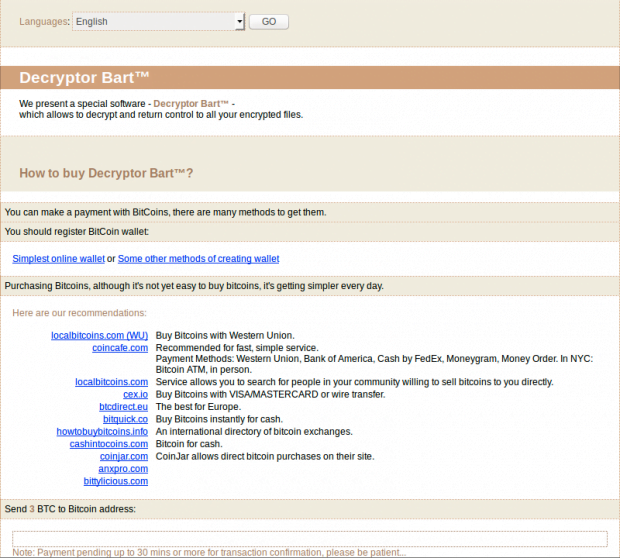The height and width of the screenshot is (558, 620).
Task: Open the coincafe.com link
Action: [x=120, y=348]
